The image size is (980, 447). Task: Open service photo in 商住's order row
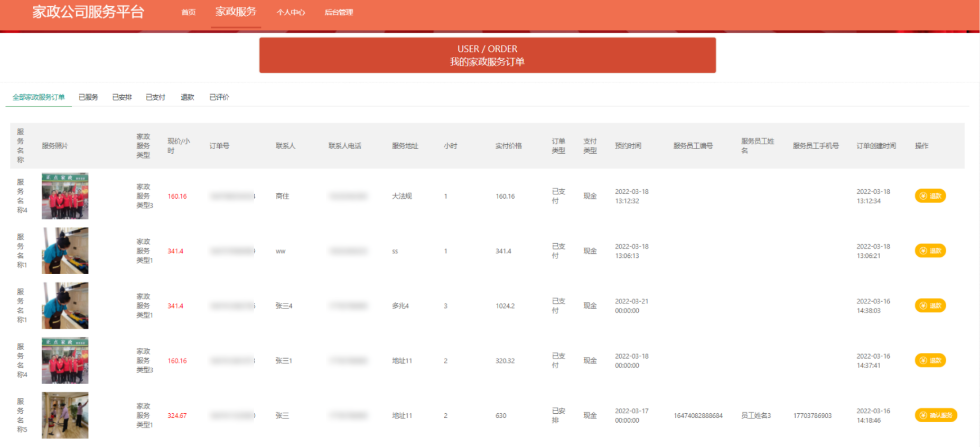pyautogui.click(x=65, y=196)
